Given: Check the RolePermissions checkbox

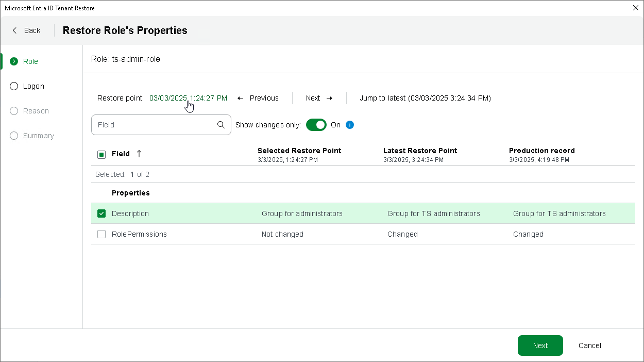Looking at the screenshot, I should pos(101,234).
